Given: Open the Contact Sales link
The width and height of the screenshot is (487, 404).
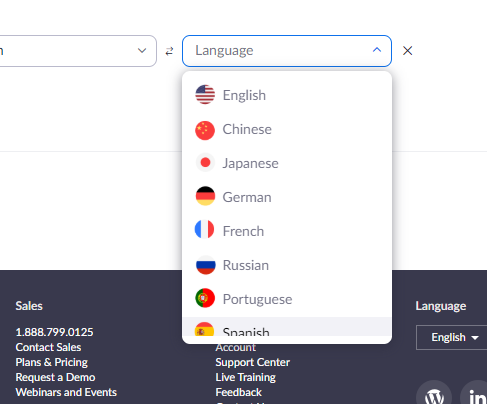Looking at the screenshot, I should point(48,347).
